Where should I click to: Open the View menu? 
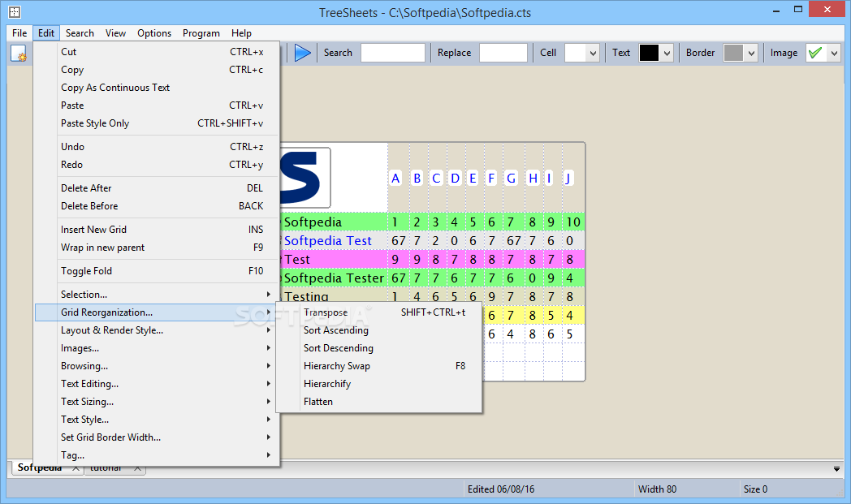coord(115,33)
